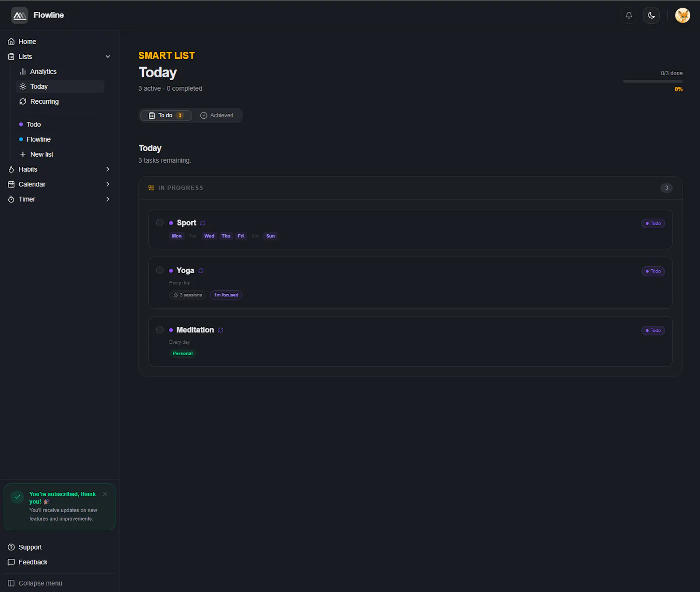
Task: Open notifications bell icon
Action: (x=629, y=15)
